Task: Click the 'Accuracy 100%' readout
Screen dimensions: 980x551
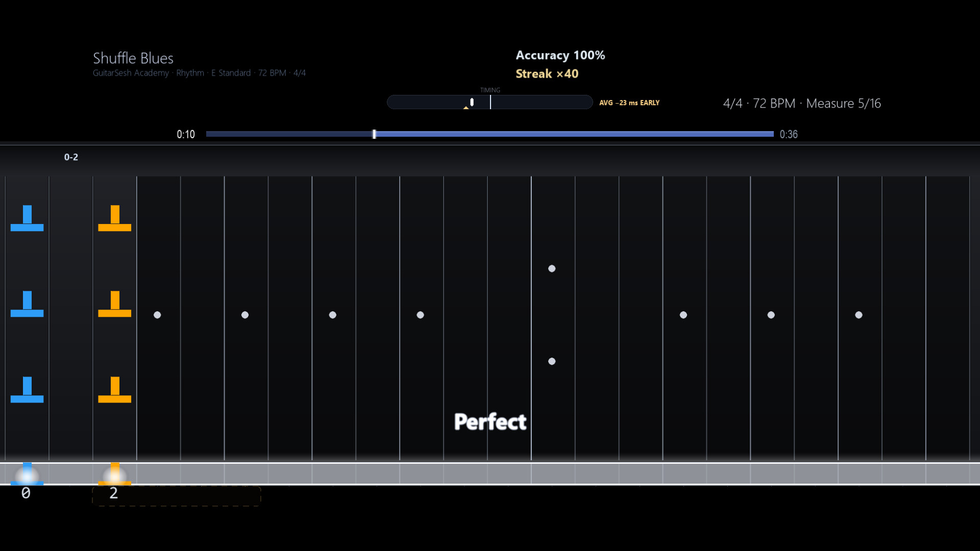Action: pyautogui.click(x=560, y=55)
